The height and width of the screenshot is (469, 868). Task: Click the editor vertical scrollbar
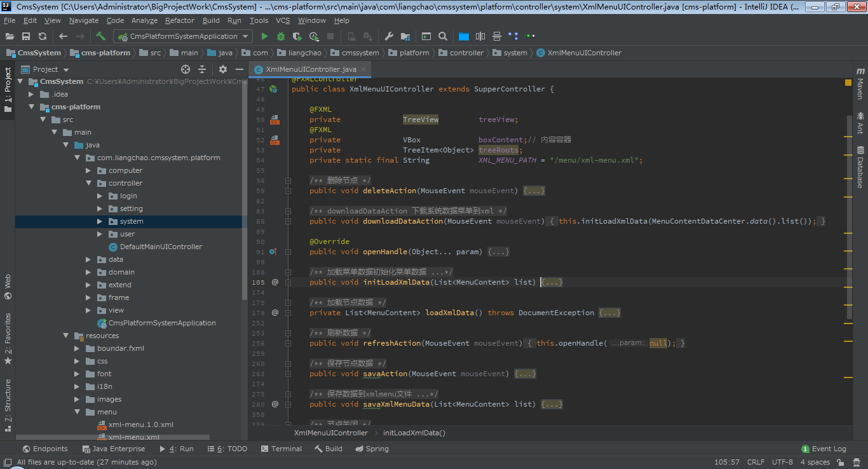(x=848, y=218)
